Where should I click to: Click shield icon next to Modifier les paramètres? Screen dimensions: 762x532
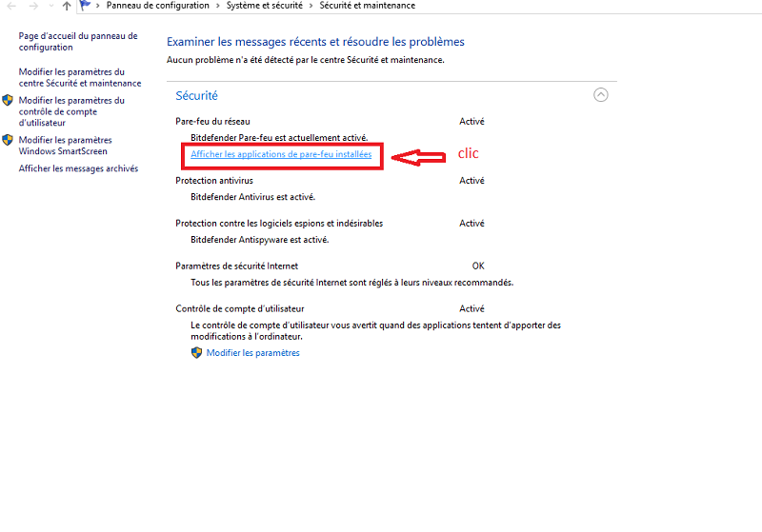click(x=196, y=353)
